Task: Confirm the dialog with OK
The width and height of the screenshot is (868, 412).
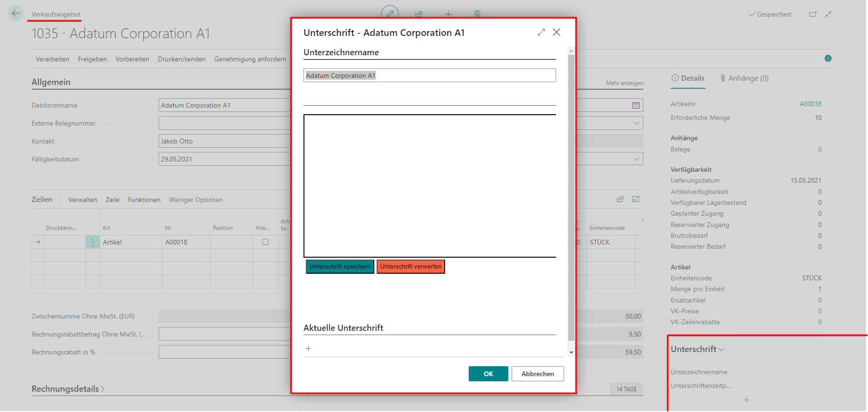Action: 488,374
